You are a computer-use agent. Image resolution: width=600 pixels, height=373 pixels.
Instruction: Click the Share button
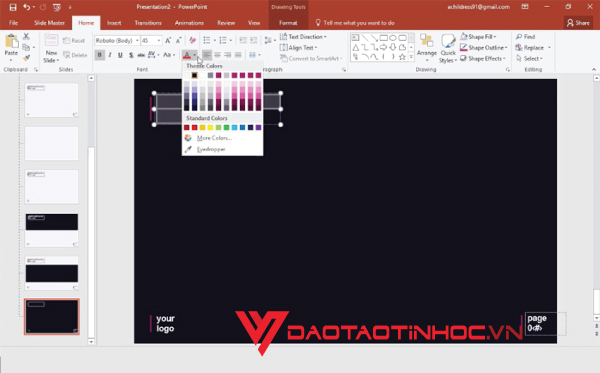coord(578,23)
